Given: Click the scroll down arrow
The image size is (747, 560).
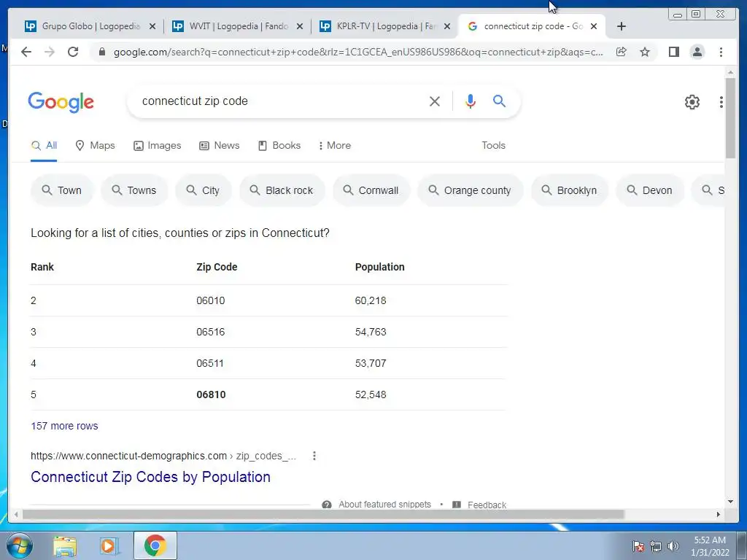Looking at the screenshot, I should tap(730, 501).
